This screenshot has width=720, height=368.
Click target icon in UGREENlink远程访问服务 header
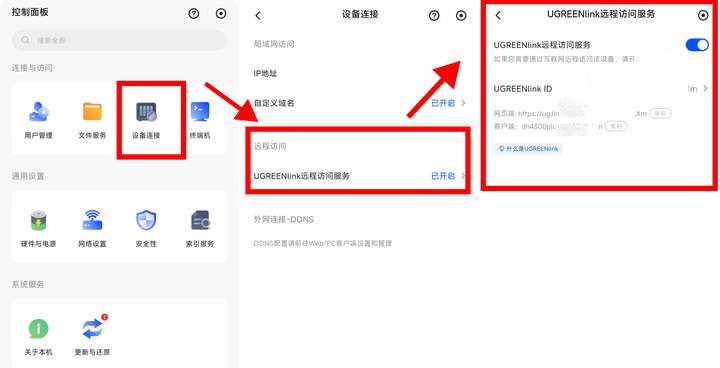(x=703, y=15)
